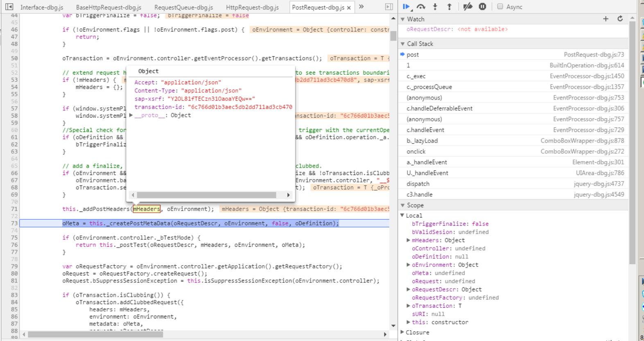Collapse the Local scope
Screen dimensions: 644x341
tap(402, 215)
